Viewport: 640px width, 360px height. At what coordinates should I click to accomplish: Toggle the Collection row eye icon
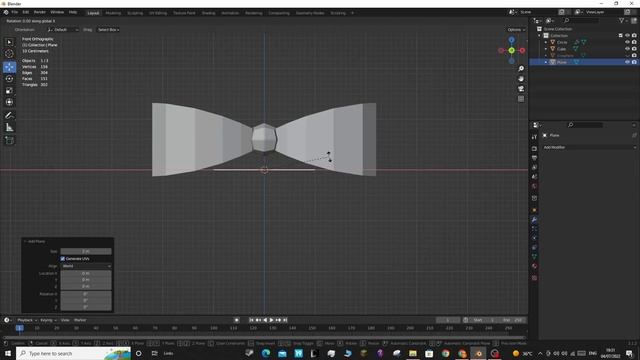click(x=627, y=36)
